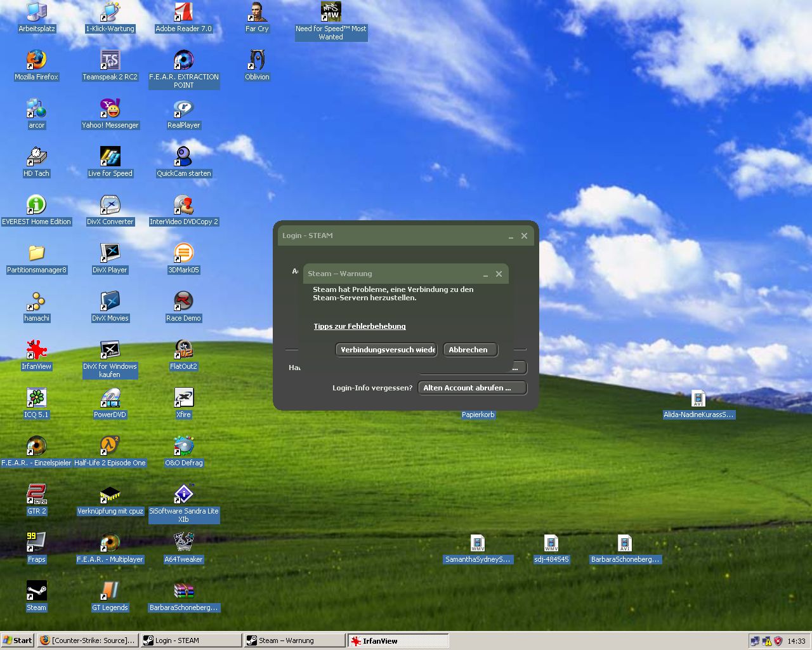Select the Teamspeak 2 RC2 shortcut
Screen dimensions: 812x650
click(110, 66)
